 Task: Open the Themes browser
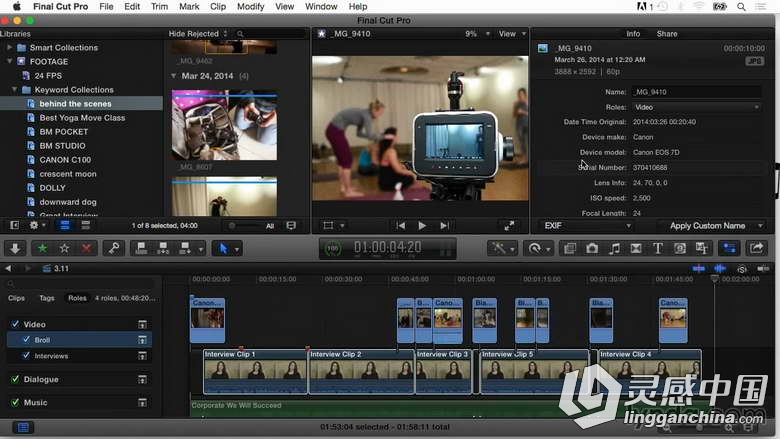click(x=701, y=248)
